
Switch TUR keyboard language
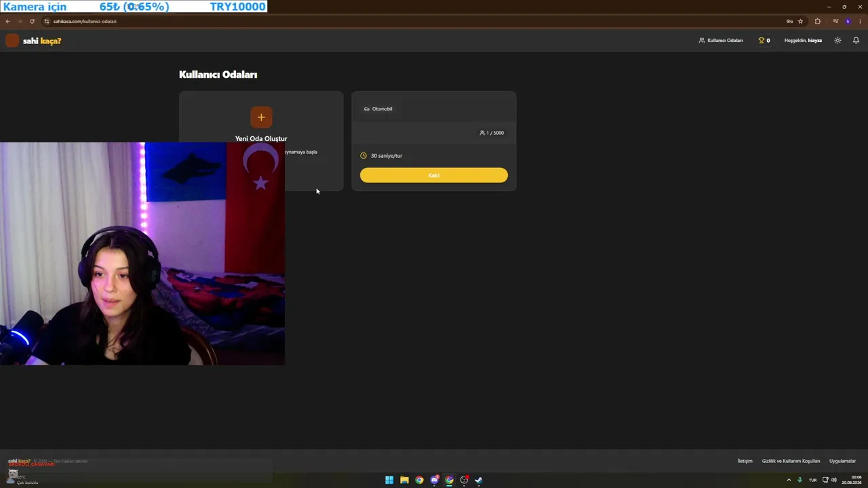812,480
